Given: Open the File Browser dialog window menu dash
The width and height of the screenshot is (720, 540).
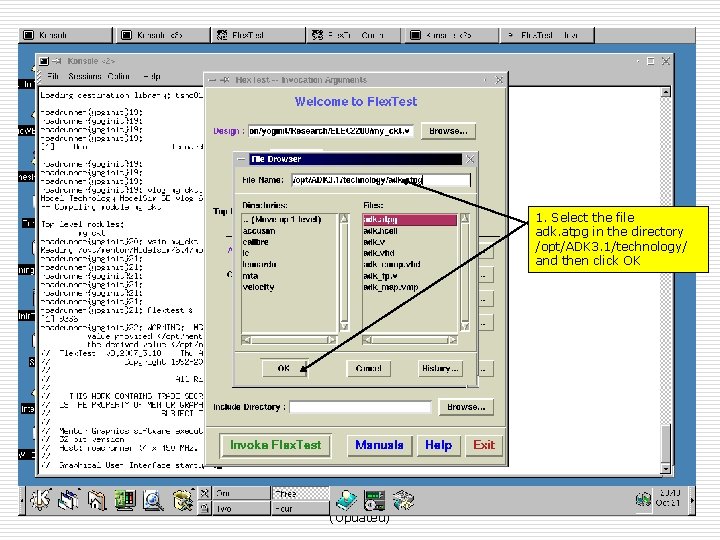Looking at the screenshot, I should point(241,159).
